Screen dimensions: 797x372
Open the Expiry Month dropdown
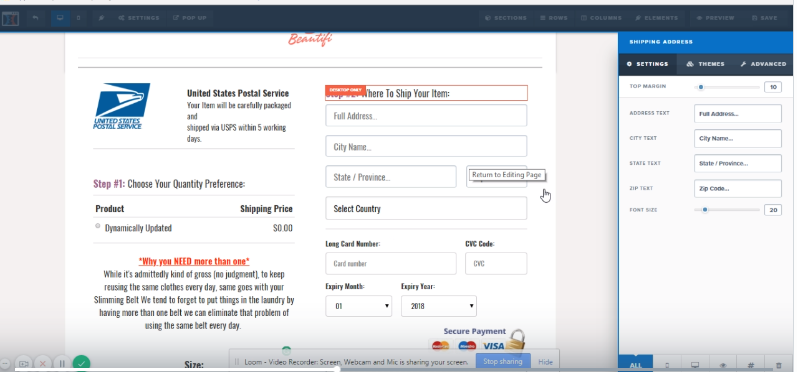[x=358, y=306]
